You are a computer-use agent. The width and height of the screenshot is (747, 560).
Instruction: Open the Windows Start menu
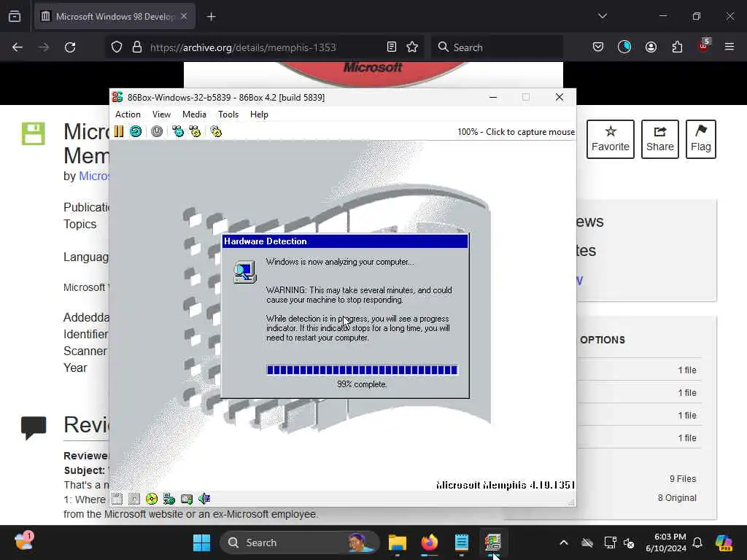click(x=201, y=542)
